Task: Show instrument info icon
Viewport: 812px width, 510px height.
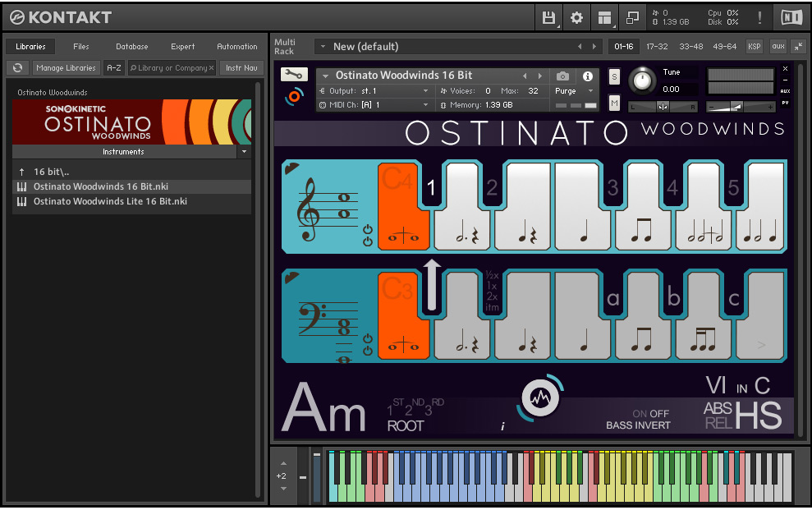Action: point(588,76)
